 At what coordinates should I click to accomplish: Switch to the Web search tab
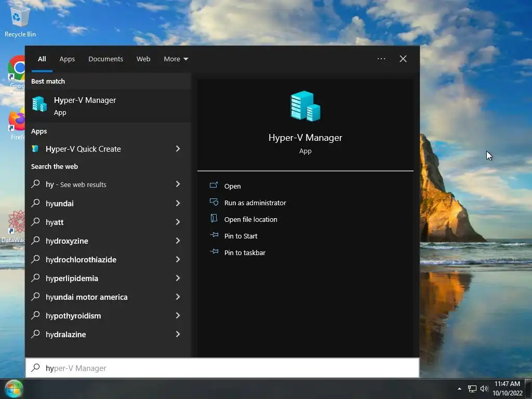click(x=143, y=59)
